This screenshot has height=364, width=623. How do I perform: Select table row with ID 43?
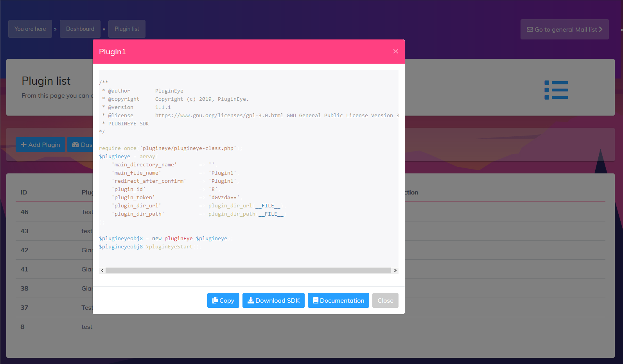(x=311, y=231)
